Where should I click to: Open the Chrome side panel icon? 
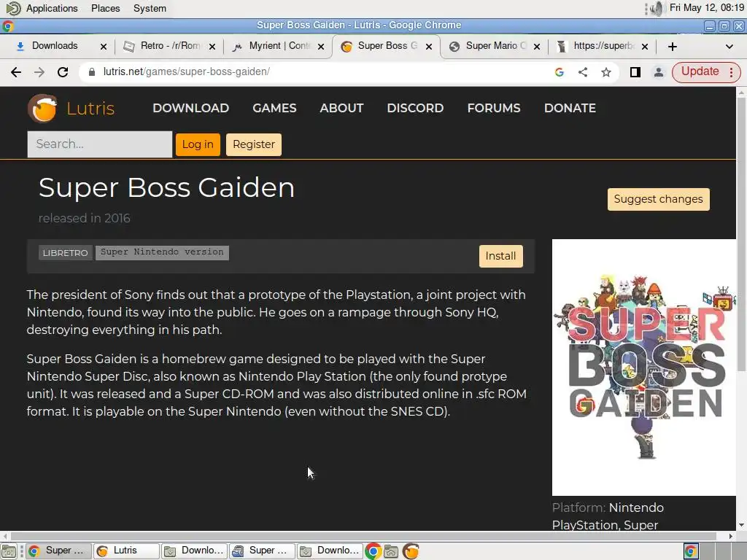pyautogui.click(x=635, y=72)
